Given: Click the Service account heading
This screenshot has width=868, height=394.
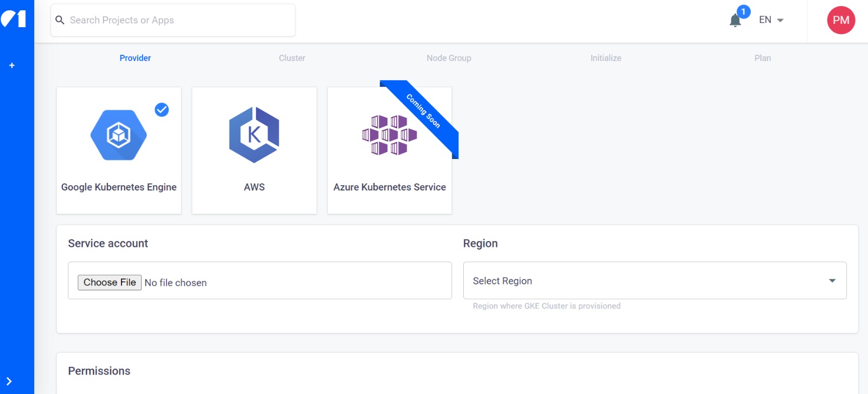Looking at the screenshot, I should tap(108, 244).
